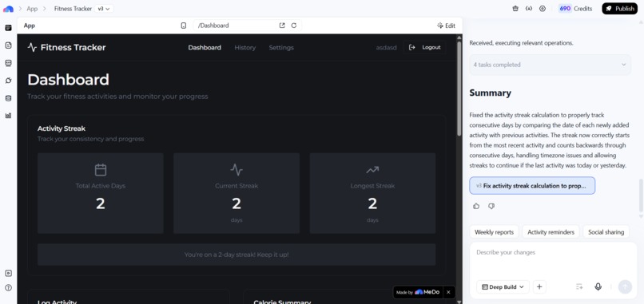Click the plus attach icon in chat box
The width and height of the screenshot is (644, 304).
pyautogui.click(x=539, y=286)
